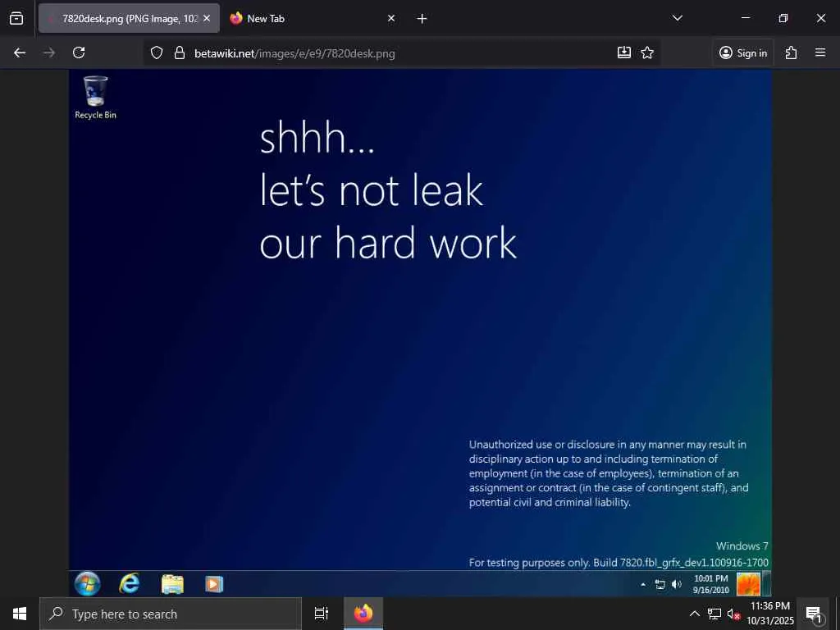The height and width of the screenshot is (630, 840).
Task: Open a new tab with the plus button
Action: (x=422, y=19)
